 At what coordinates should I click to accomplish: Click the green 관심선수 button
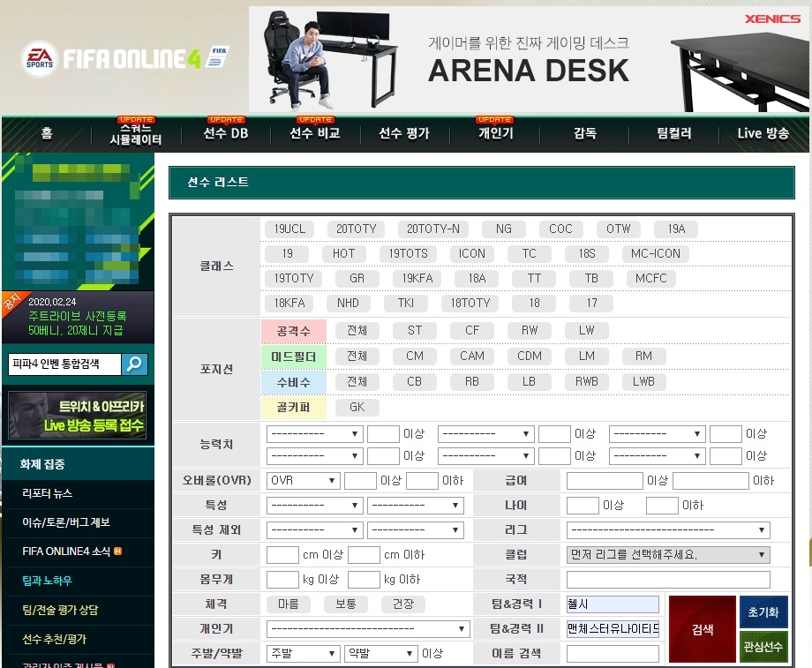pyautogui.click(x=763, y=647)
